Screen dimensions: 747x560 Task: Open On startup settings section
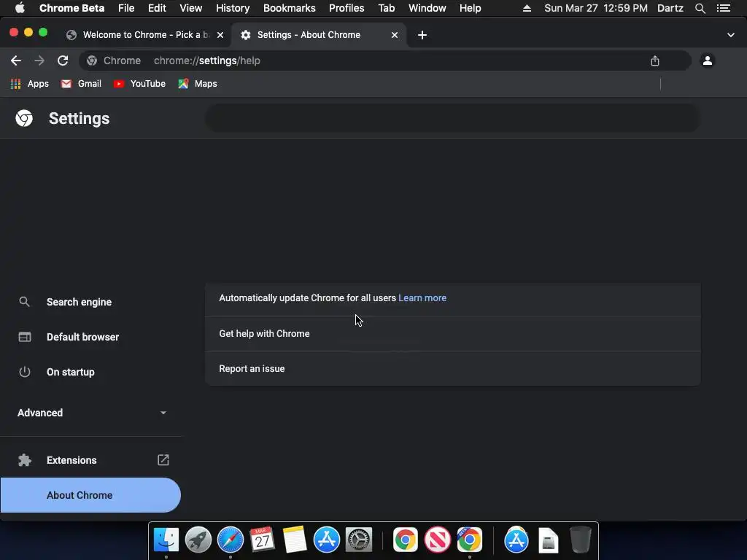click(x=90, y=372)
